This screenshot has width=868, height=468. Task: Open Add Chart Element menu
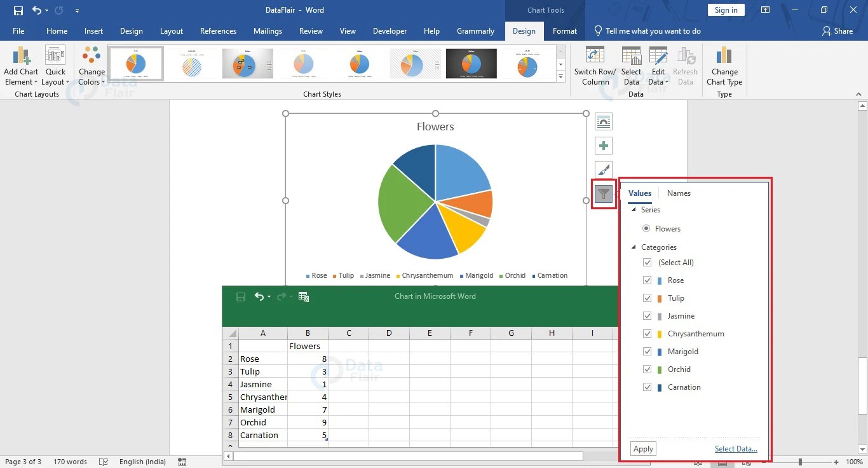click(x=21, y=66)
